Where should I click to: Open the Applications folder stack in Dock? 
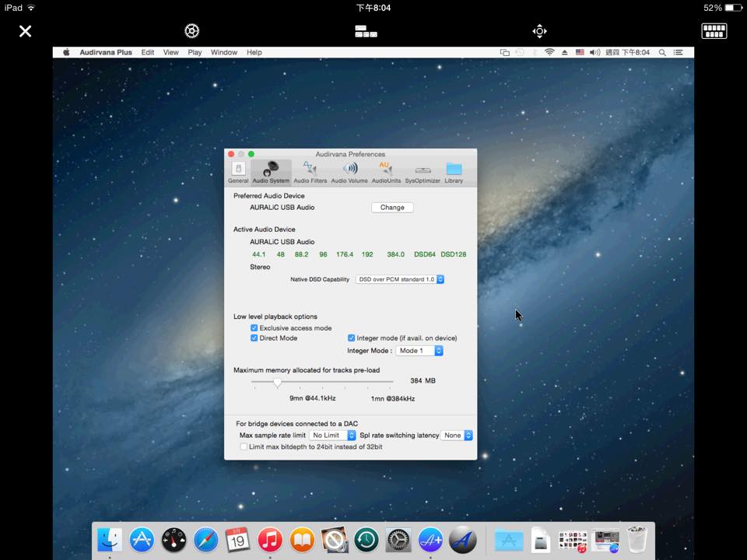(x=509, y=541)
